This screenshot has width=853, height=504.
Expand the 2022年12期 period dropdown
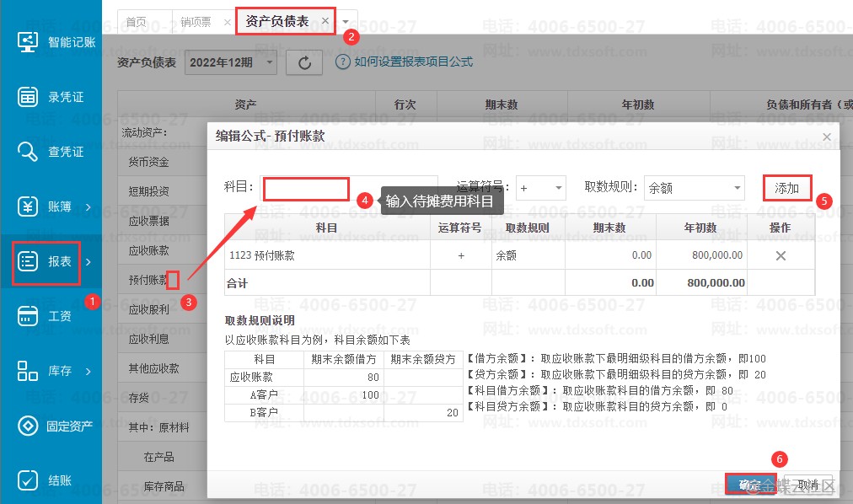point(270,62)
